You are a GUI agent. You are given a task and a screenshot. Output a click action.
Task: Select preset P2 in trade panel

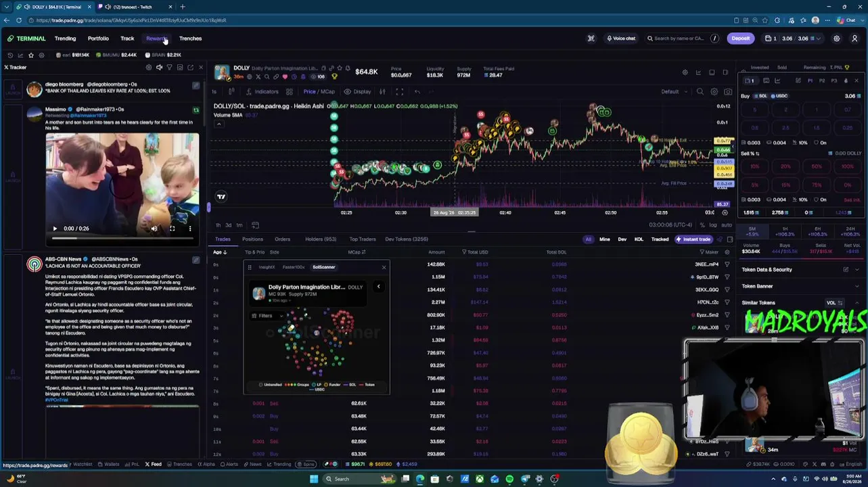(x=822, y=81)
